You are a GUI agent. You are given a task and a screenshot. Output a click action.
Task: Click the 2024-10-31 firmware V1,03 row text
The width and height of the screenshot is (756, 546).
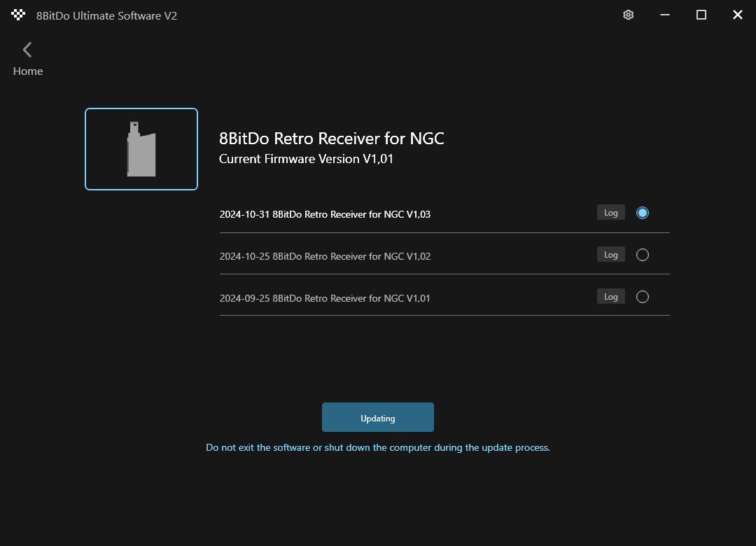(x=325, y=214)
